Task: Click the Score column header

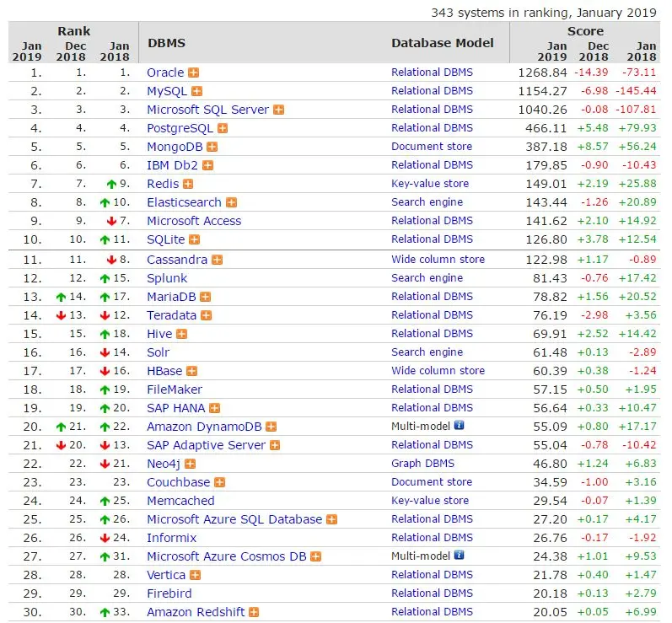Action: tap(585, 31)
